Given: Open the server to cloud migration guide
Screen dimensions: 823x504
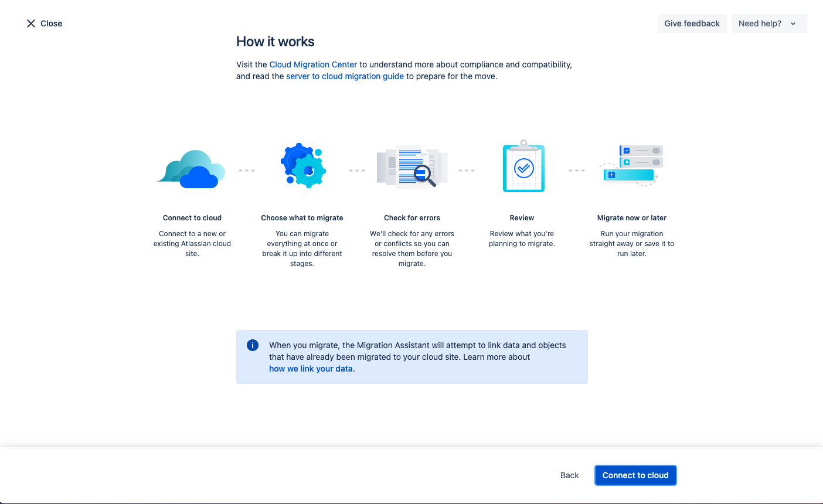Looking at the screenshot, I should tap(345, 76).
